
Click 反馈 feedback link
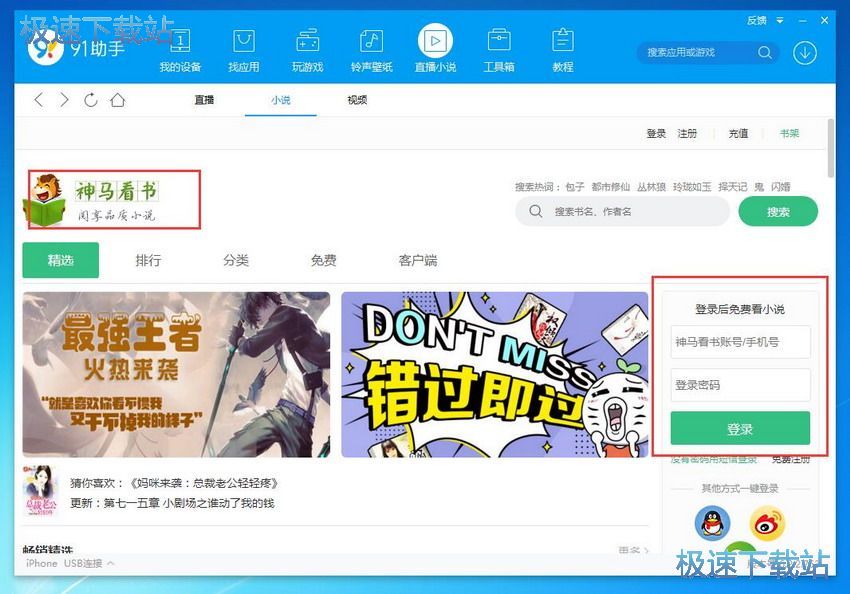tap(757, 21)
